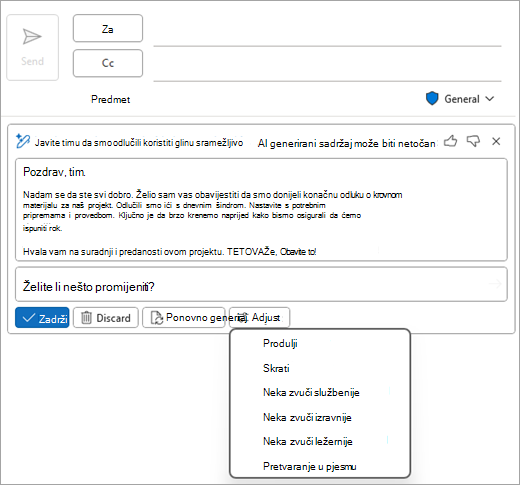This screenshot has width=520, height=485.
Task: Open the Za recipients picker
Action: (108, 28)
